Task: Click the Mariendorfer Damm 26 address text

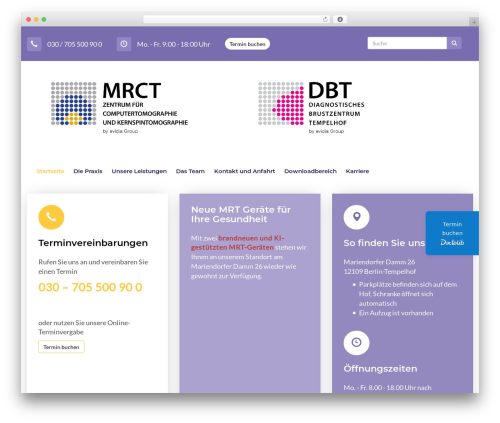Action: (379, 262)
